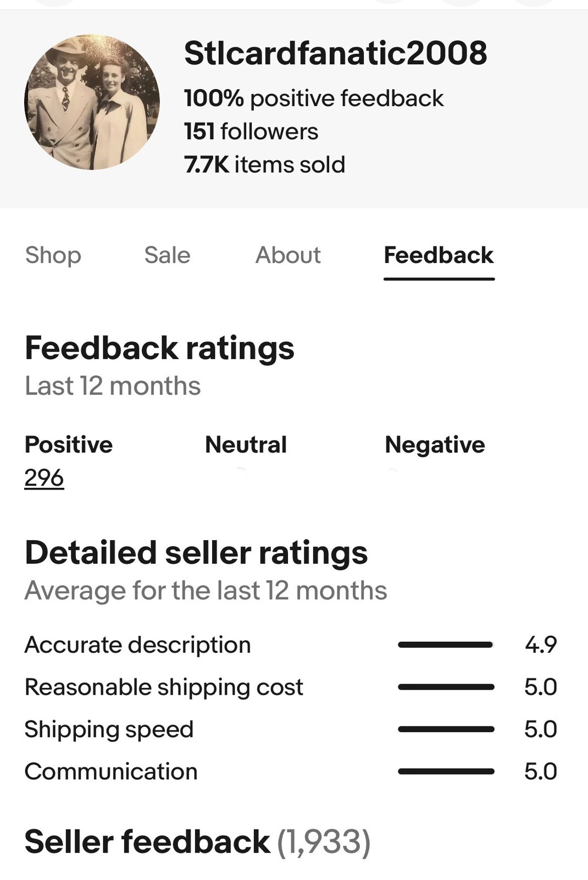Tap the Feedback ratings heading

click(x=159, y=348)
